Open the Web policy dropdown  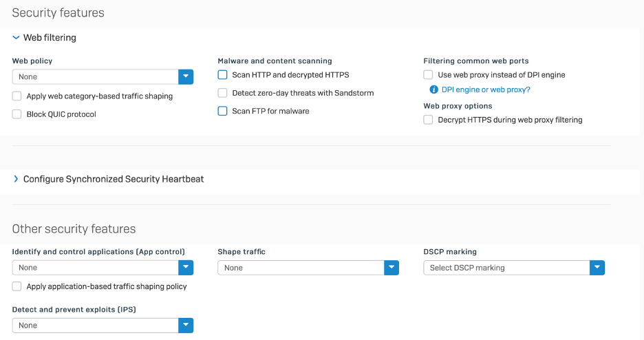tap(186, 76)
